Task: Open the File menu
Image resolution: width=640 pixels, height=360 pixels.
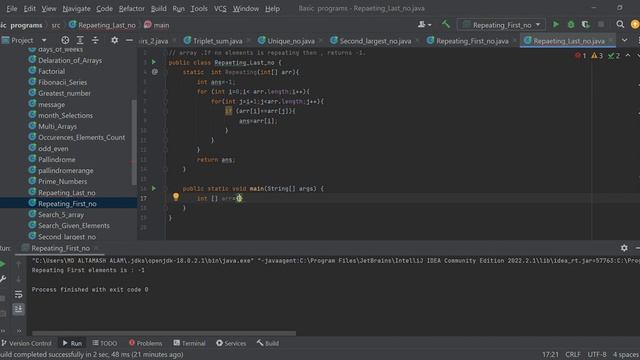Action: (12, 8)
